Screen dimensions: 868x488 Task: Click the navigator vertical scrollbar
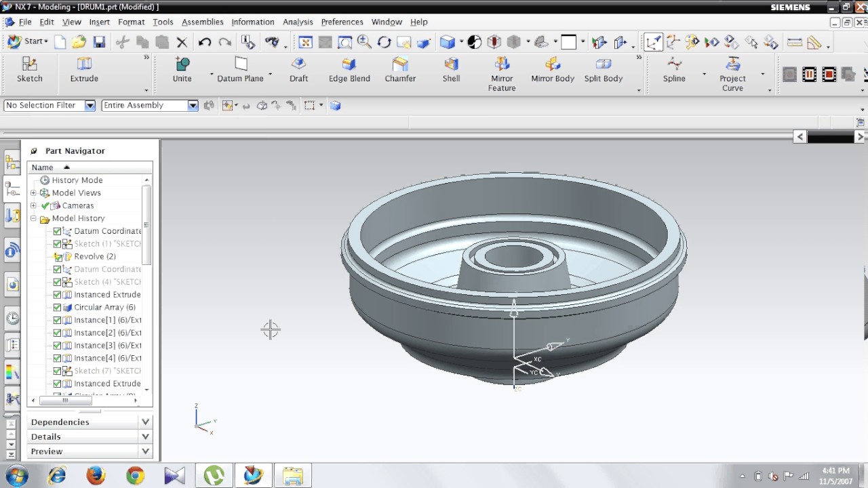coord(146,226)
